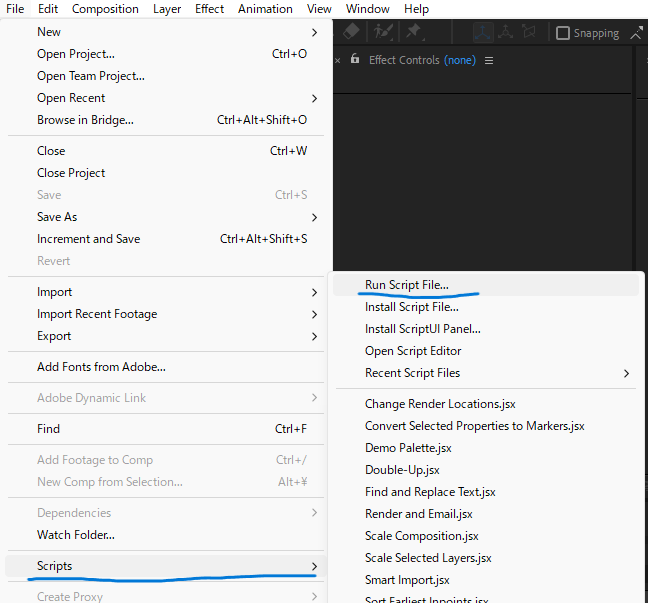Run the Demo Palette.jsx script
Image resolution: width=648 pixels, height=603 pixels.
pos(408,448)
